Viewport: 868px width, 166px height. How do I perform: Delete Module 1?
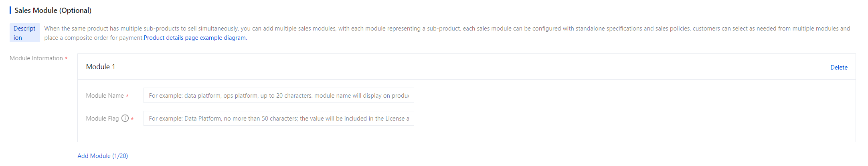click(839, 68)
